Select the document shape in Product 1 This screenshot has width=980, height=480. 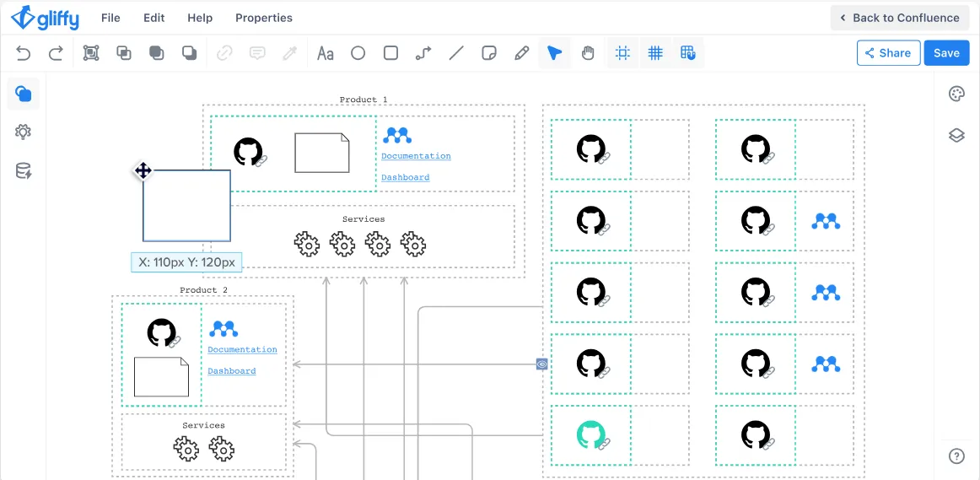pyautogui.click(x=322, y=153)
